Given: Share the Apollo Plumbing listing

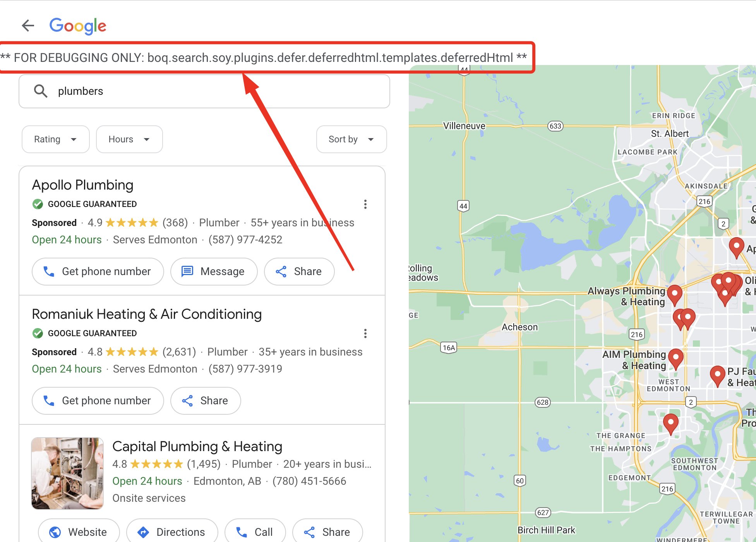Looking at the screenshot, I should pyautogui.click(x=299, y=272).
